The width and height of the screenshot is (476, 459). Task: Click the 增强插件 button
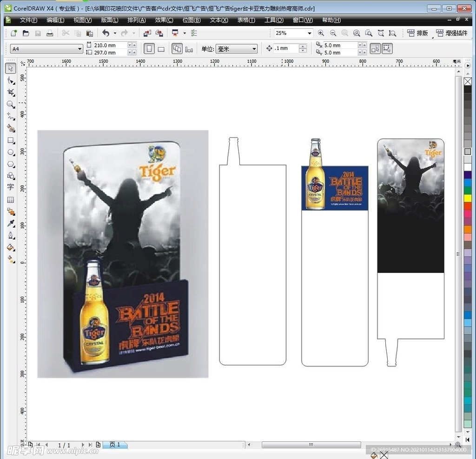(x=452, y=33)
